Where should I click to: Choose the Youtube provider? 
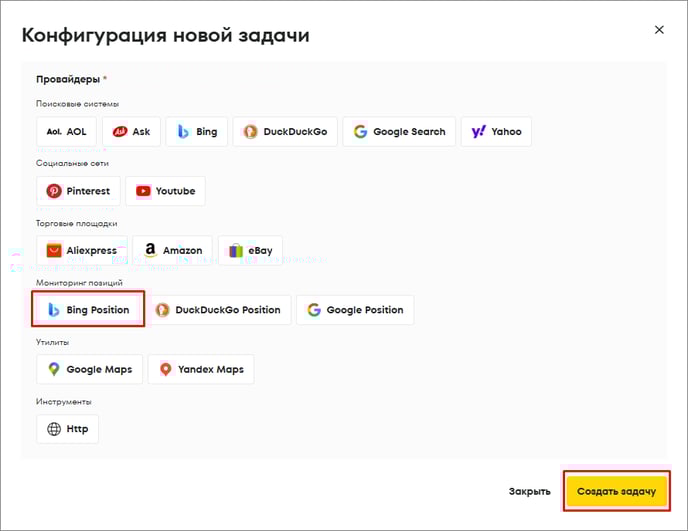coord(165,191)
